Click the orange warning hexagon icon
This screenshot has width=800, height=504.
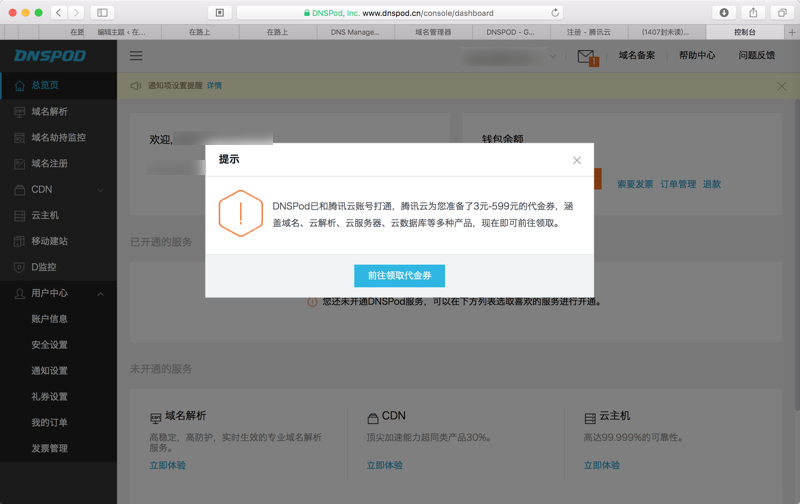[240, 213]
